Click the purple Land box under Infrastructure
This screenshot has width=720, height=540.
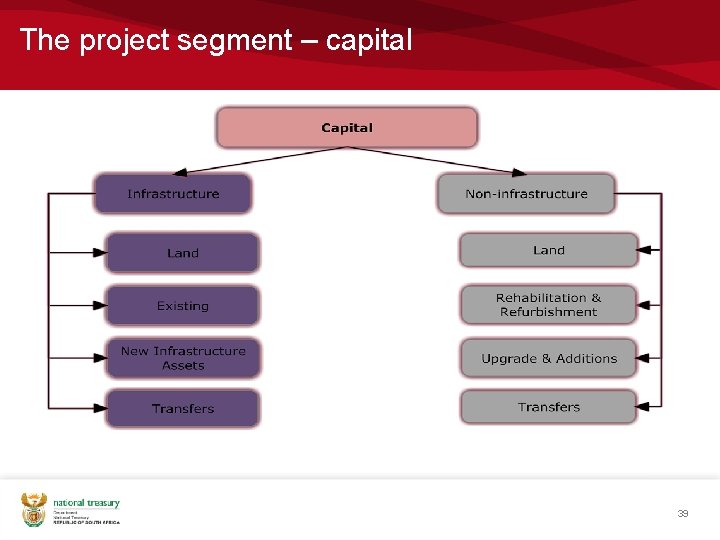tap(183, 253)
